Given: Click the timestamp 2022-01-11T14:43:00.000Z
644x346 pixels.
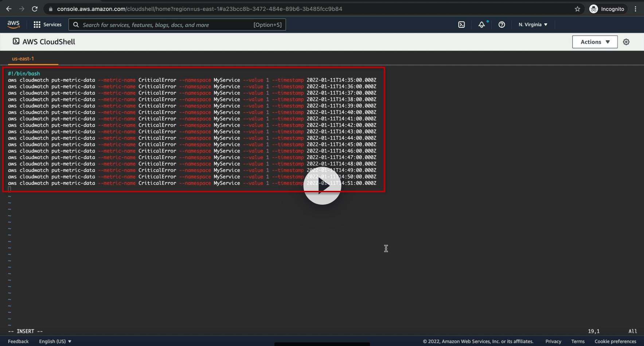Looking at the screenshot, I should (341, 131).
